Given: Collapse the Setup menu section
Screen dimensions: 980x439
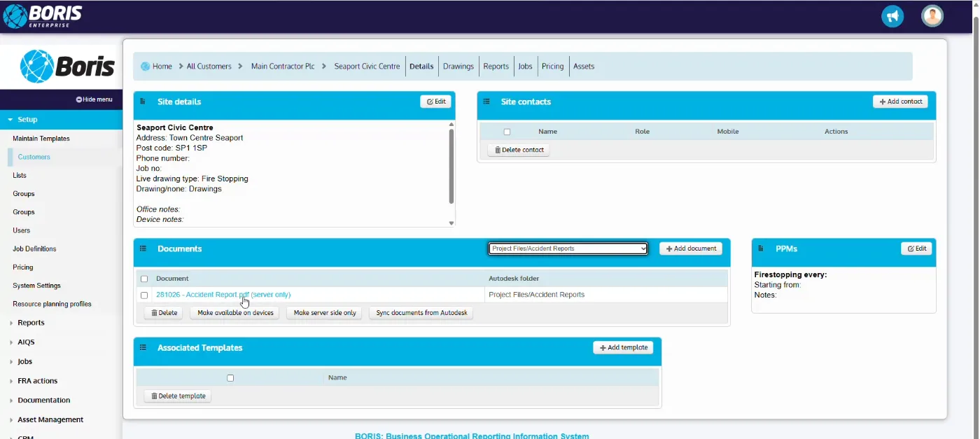Looking at the screenshot, I should click(61, 120).
